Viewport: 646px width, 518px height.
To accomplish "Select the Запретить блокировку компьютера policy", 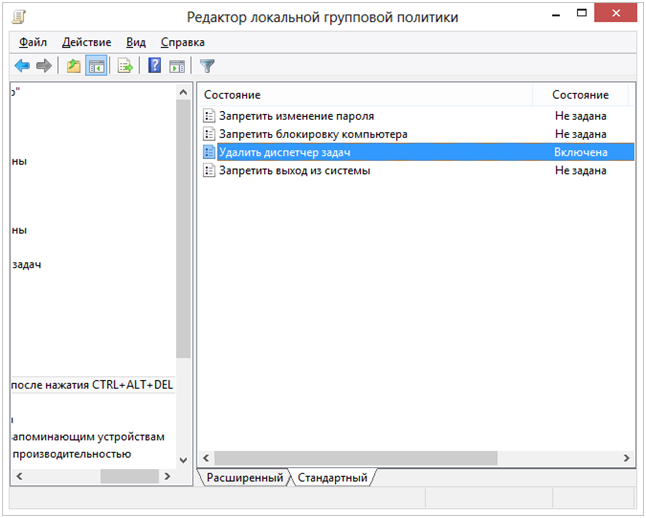I will [313, 134].
